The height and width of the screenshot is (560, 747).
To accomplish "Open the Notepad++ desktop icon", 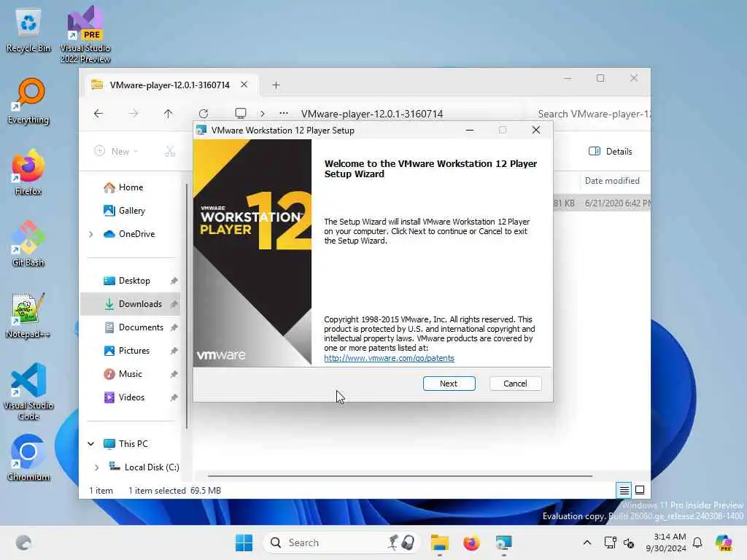I will point(28,316).
